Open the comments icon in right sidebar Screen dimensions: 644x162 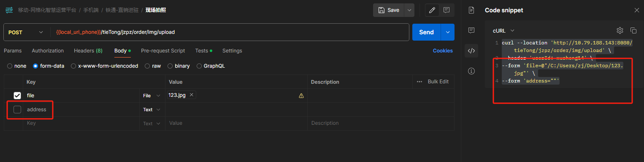tap(471, 30)
